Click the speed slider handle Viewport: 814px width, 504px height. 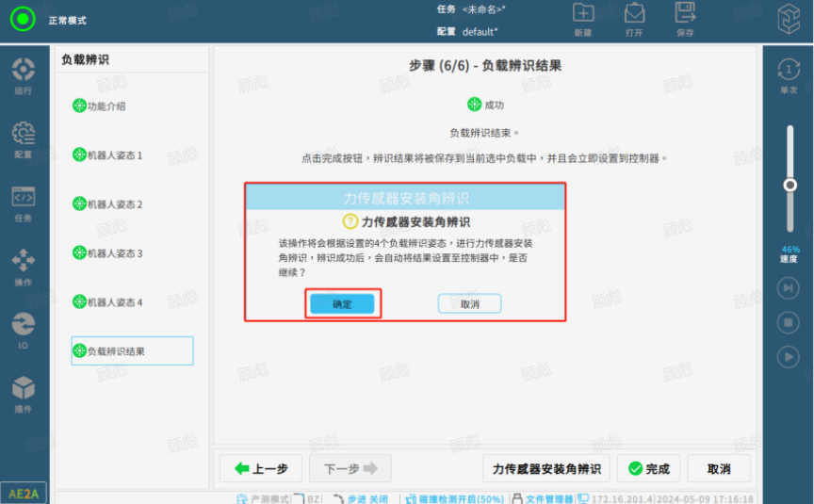pos(790,186)
